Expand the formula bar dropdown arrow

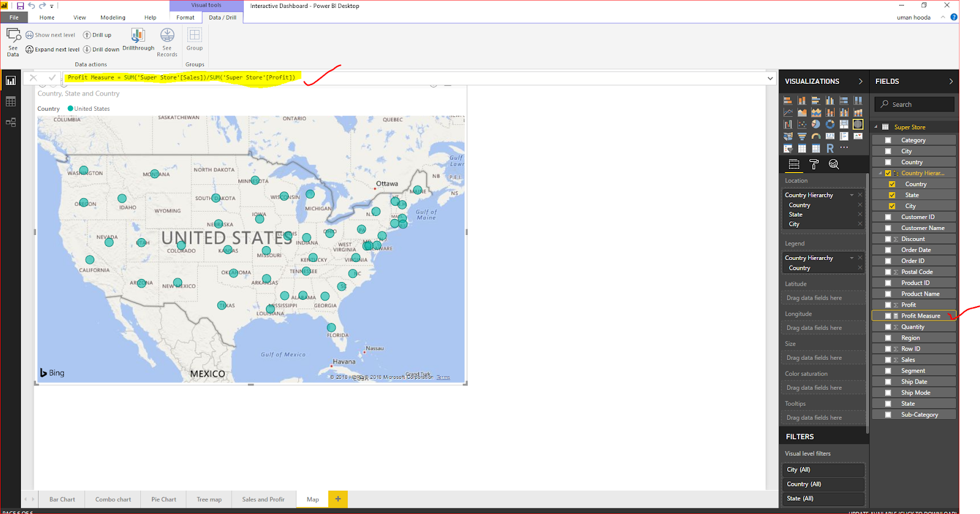pos(770,78)
